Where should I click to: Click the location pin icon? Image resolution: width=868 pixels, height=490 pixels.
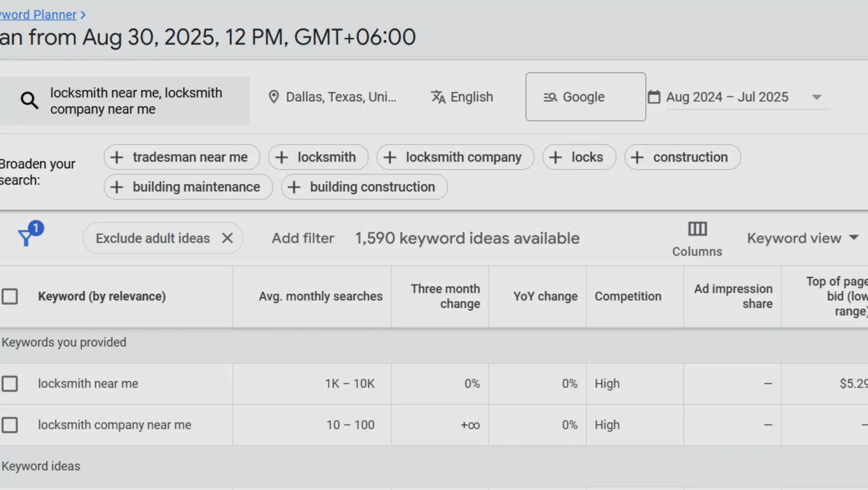click(x=274, y=97)
